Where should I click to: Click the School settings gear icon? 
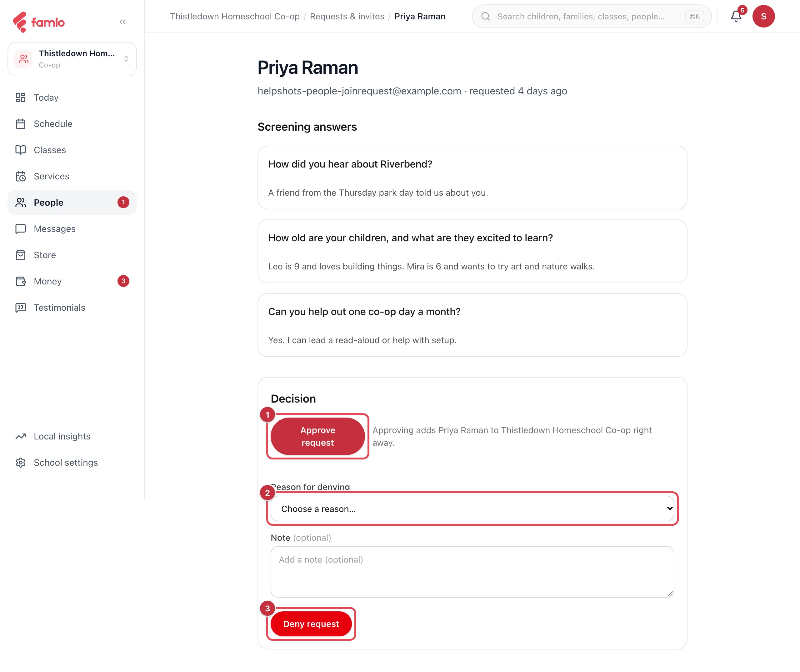21,463
